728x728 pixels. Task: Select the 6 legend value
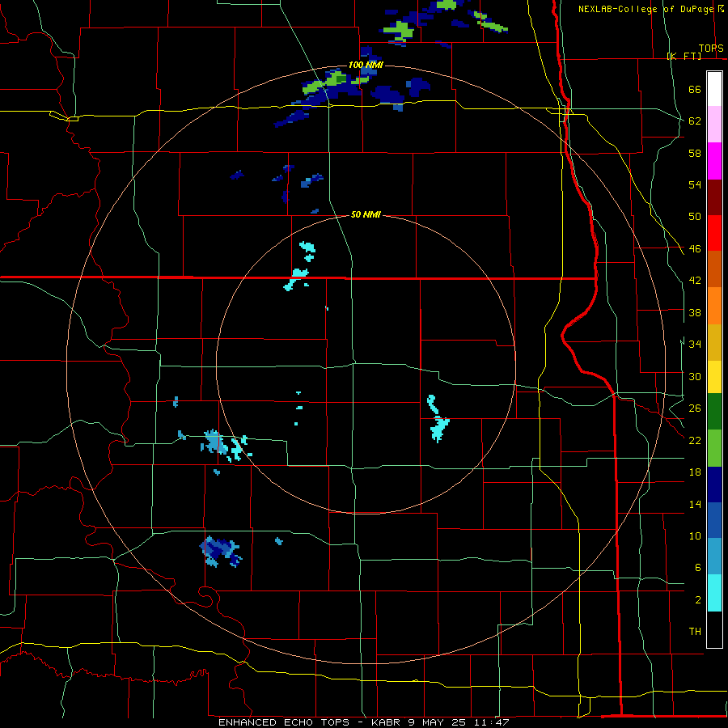[x=698, y=568]
